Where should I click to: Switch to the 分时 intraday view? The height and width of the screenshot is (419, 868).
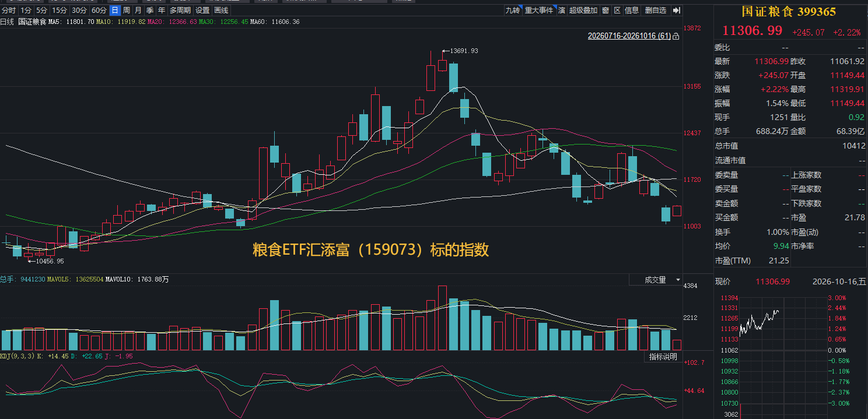(9, 10)
